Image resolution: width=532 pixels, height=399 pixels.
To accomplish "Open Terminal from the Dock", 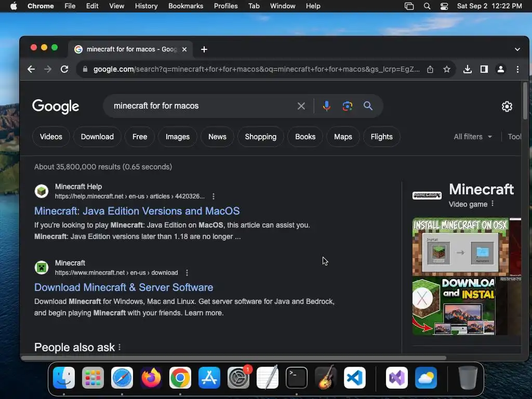I will (297, 378).
